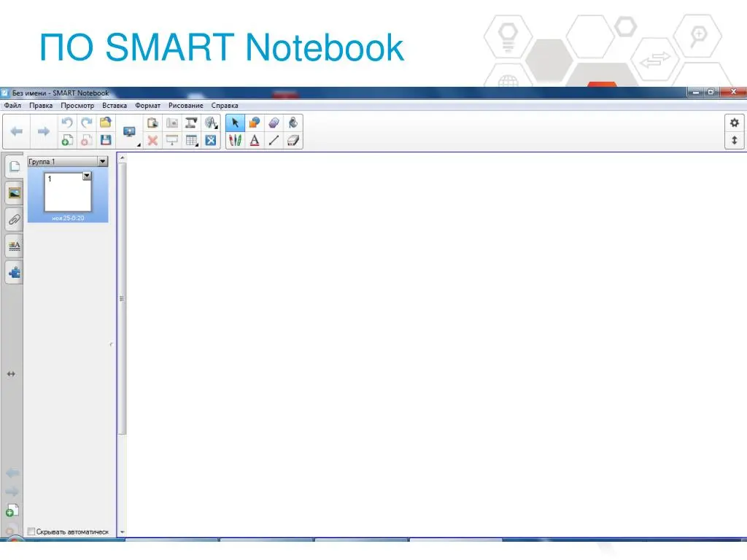Click the Undo icon
The height and width of the screenshot is (560, 747).
click(x=67, y=122)
